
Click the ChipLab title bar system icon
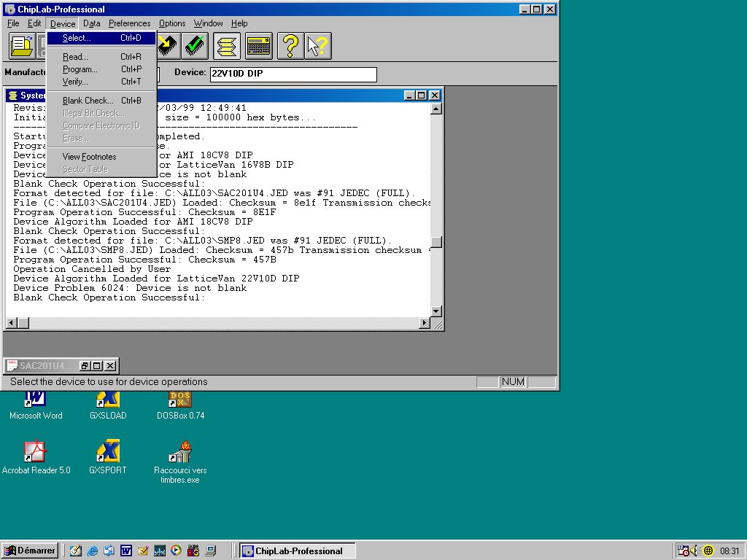(x=9, y=9)
